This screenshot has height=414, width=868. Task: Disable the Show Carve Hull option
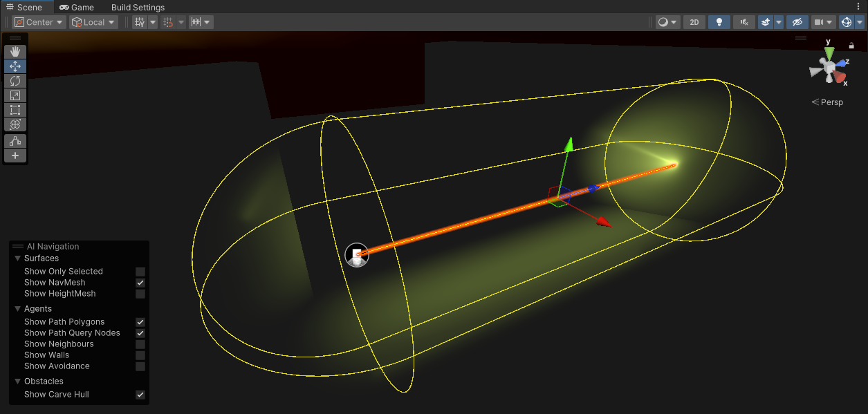point(140,394)
